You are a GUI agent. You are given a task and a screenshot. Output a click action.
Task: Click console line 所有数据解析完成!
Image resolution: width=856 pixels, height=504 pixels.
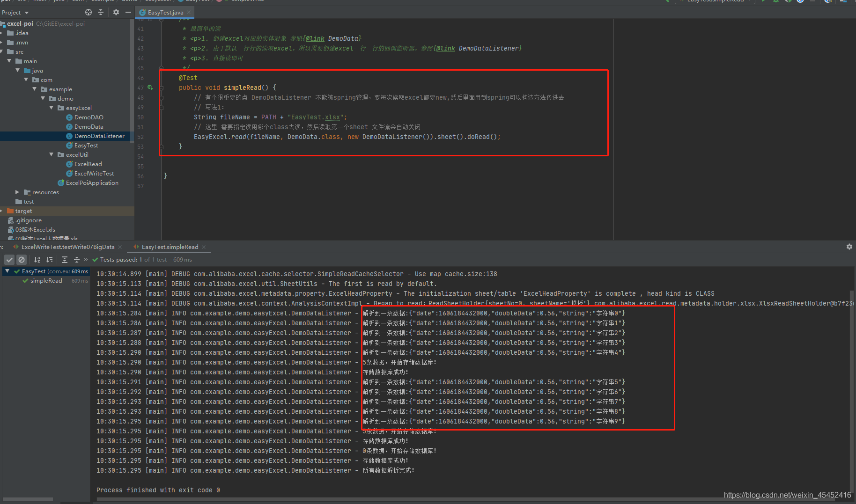255,470
